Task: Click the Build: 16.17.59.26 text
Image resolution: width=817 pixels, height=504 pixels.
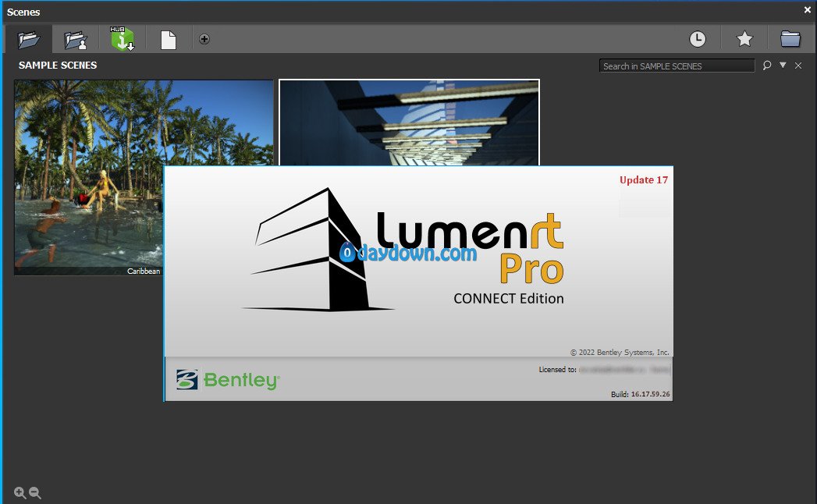Action: (x=641, y=394)
